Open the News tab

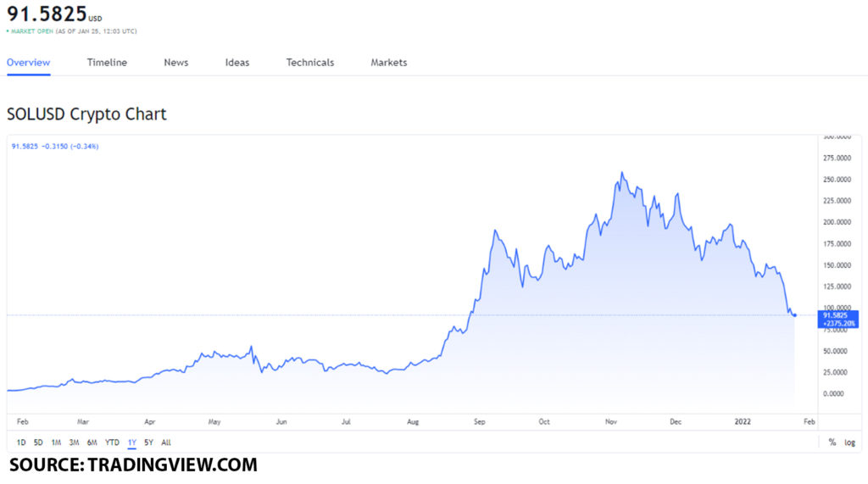[x=176, y=63]
